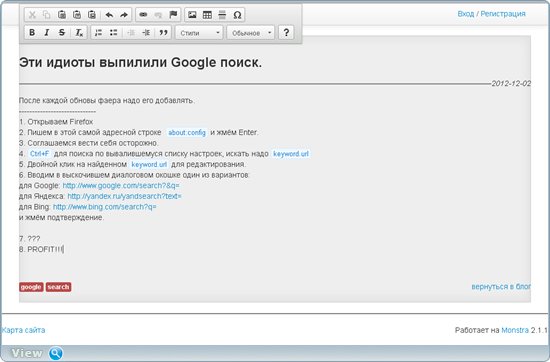The image size is (550, 362).
Task: Insert an image
Action: pyautogui.click(x=192, y=15)
